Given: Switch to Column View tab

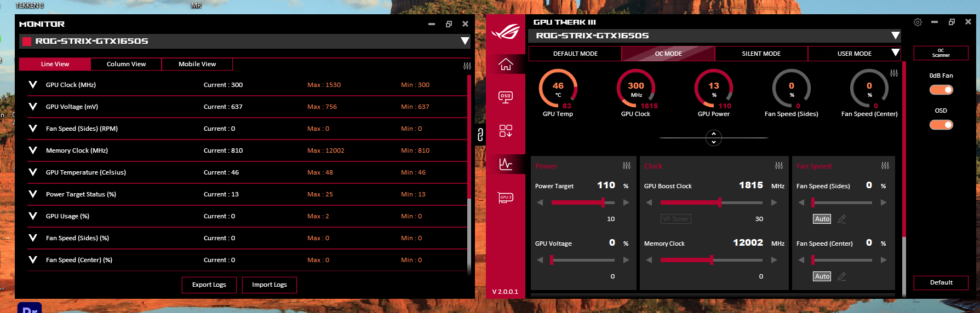Looking at the screenshot, I should point(126,64).
